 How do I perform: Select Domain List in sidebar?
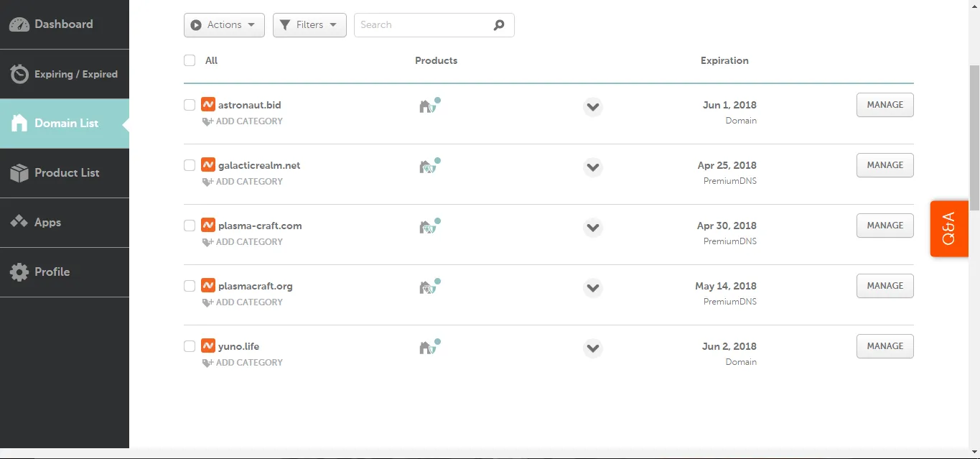click(65, 124)
